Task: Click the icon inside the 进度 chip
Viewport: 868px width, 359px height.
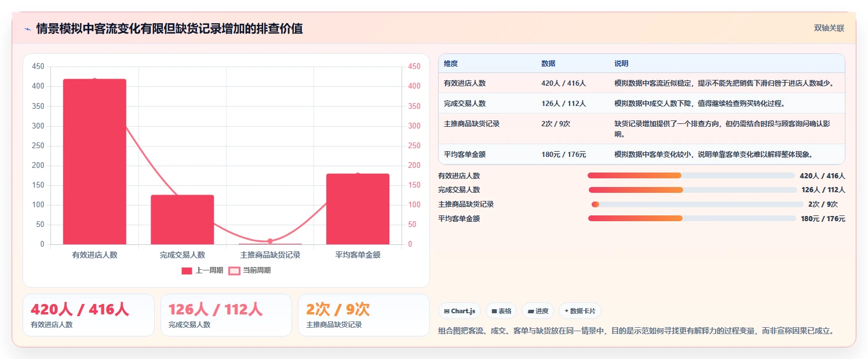Action: (x=531, y=311)
